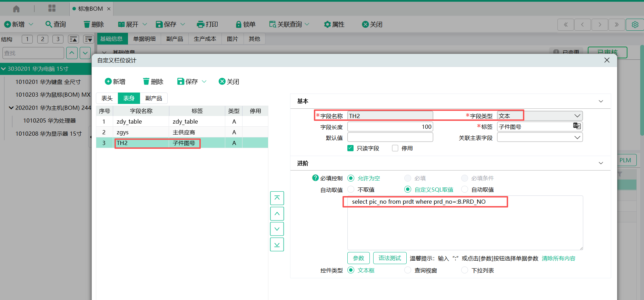
Task: Click the 语法测试 button
Action: point(390,258)
